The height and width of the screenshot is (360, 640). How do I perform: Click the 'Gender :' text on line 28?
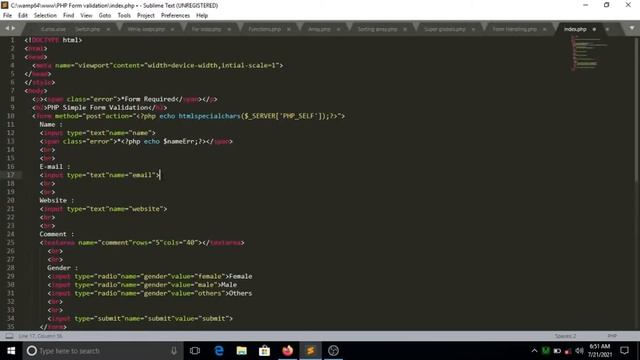coord(62,268)
